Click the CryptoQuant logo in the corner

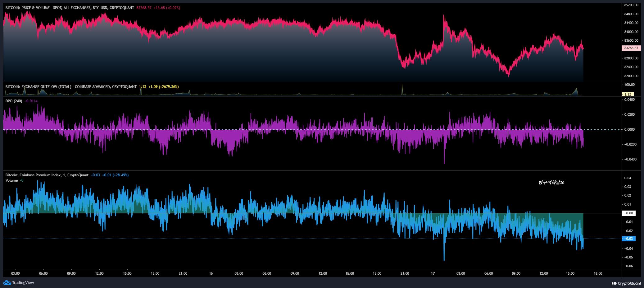[626, 283]
